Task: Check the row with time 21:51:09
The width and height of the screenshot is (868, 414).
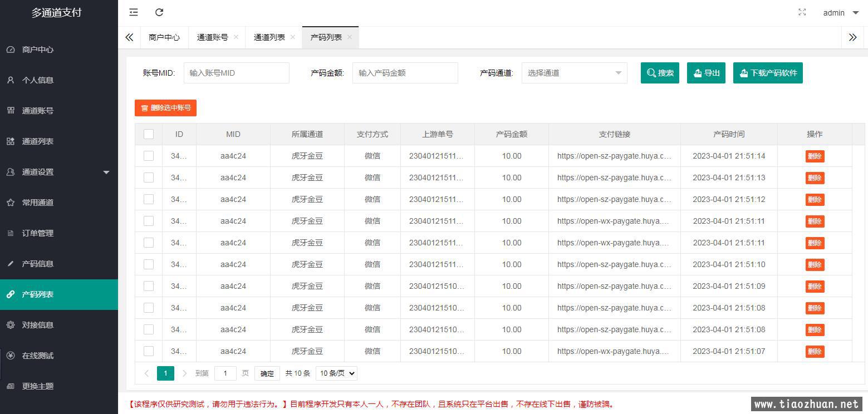Action: click(149, 286)
